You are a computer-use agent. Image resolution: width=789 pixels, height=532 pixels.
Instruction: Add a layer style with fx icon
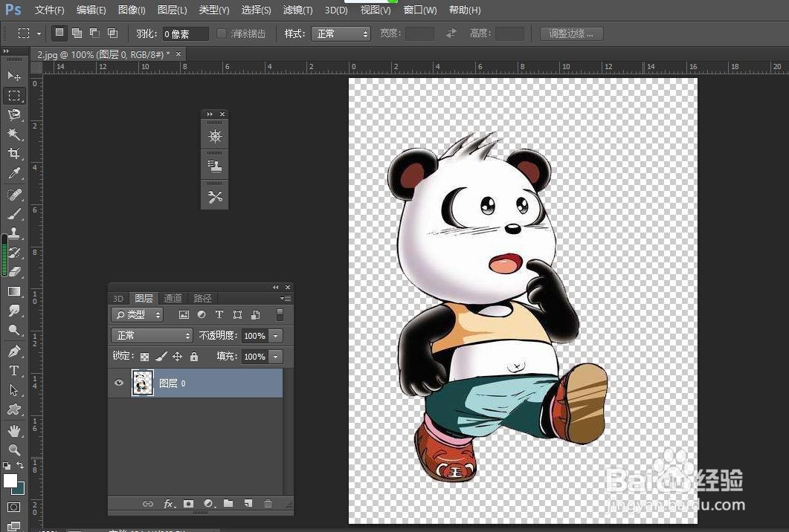click(x=169, y=503)
